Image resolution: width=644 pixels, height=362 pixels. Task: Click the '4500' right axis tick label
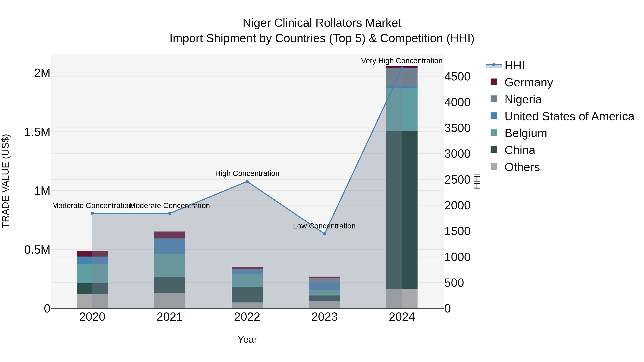click(457, 77)
